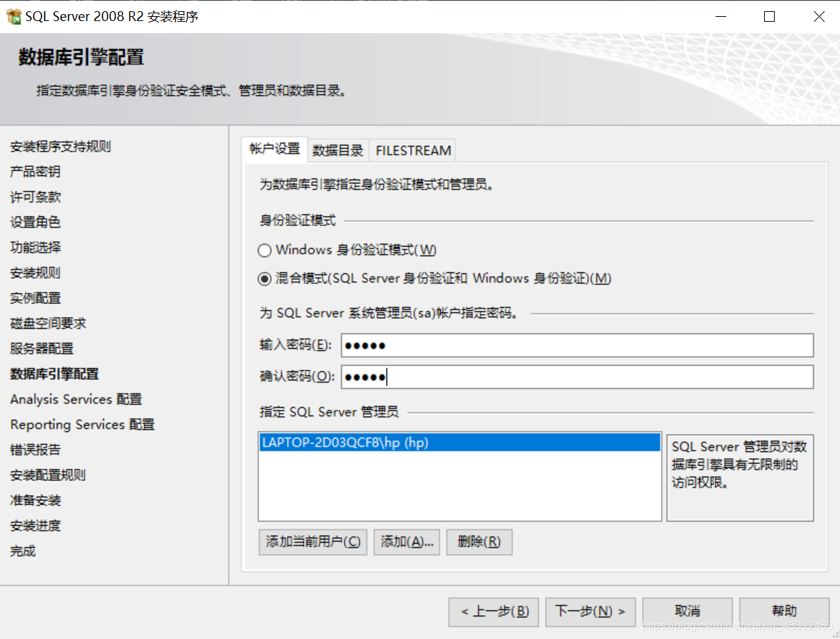840x639 pixels.
Task: Select LAPTOP-2D03QCF8\hp administrator entry
Action: tap(459, 442)
